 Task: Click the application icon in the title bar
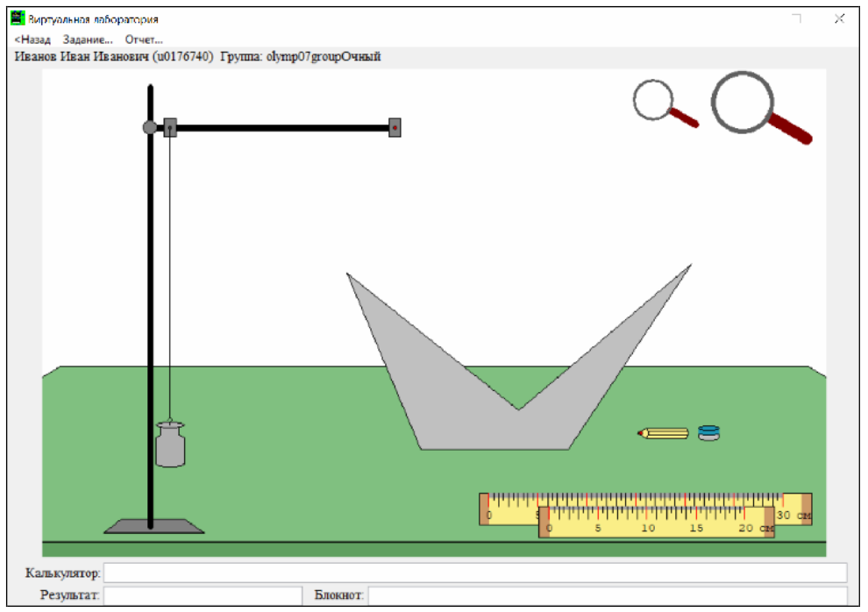coord(18,18)
